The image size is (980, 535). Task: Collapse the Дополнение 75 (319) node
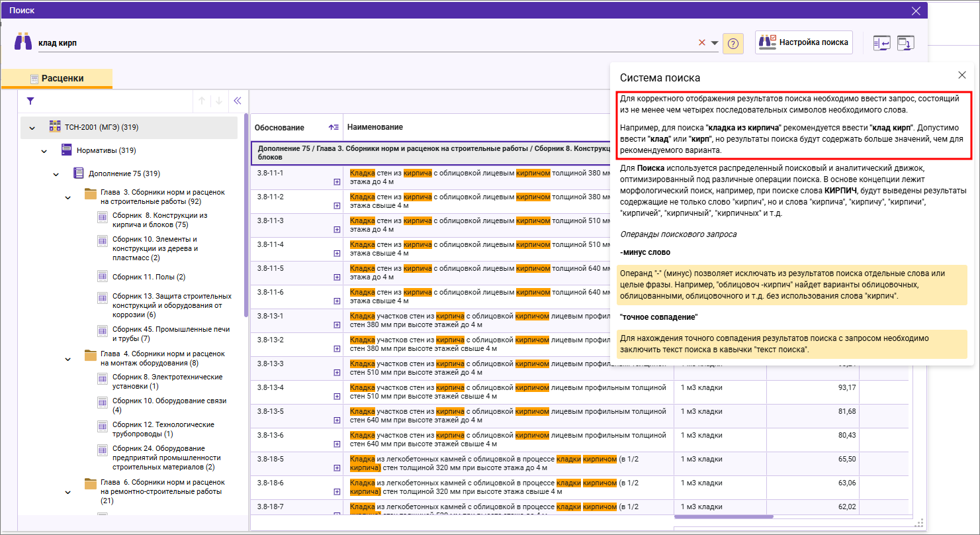point(56,174)
